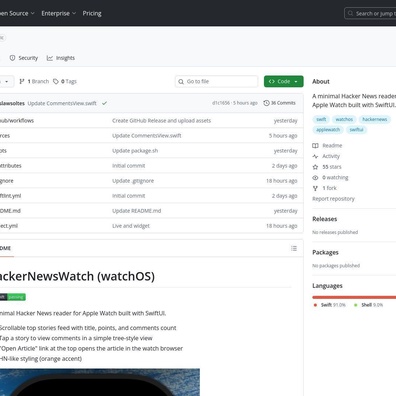View the 36 Commits history
The image size is (396, 396).
pyautogui.click(x=279, y=103)
